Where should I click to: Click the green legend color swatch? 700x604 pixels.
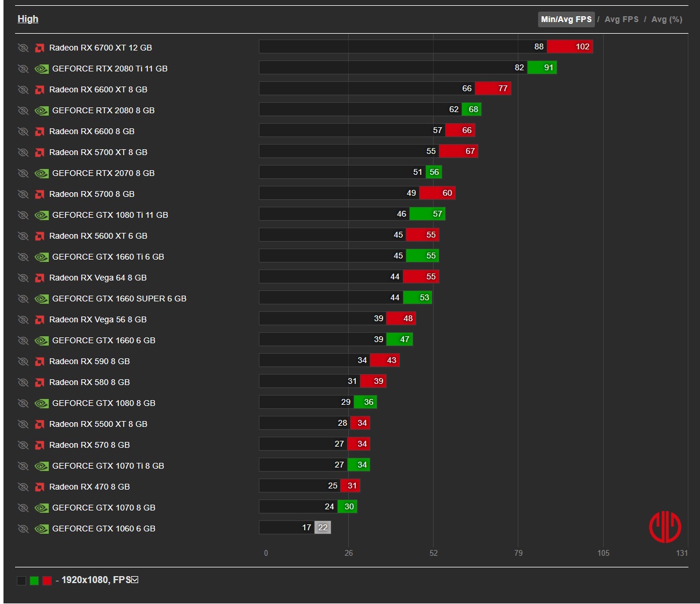click(x=34, y=580)
